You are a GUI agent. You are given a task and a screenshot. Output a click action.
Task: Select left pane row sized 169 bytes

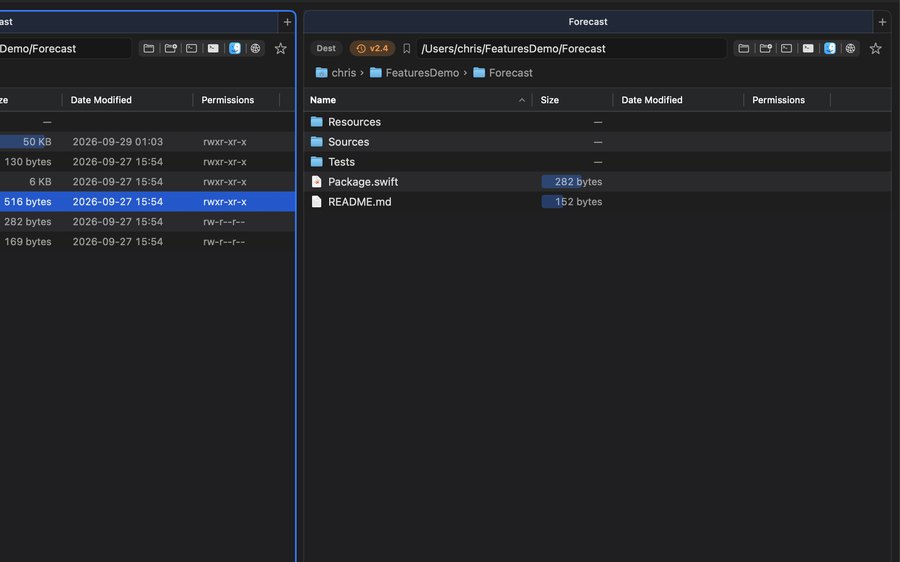(x=148, y=242)
